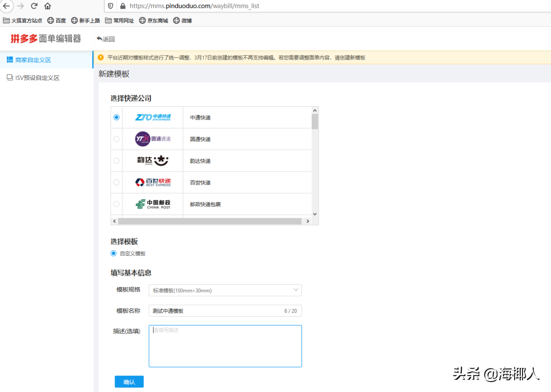Click the 确认 confirm button
Image resolution: width=551 pixels, height=392 pixels.
(x=129, y=382)
